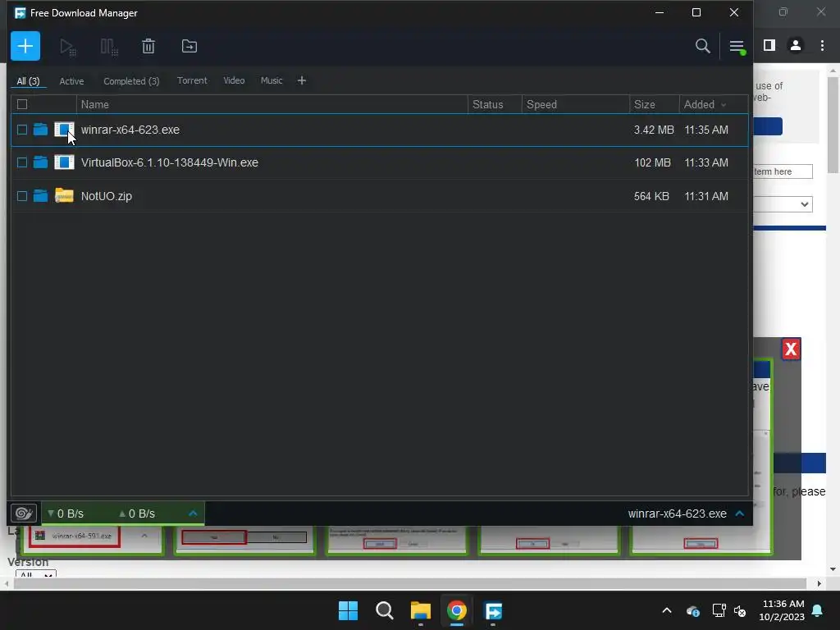
Task: Sort by Speed column header
Action: tap(576, 104)
